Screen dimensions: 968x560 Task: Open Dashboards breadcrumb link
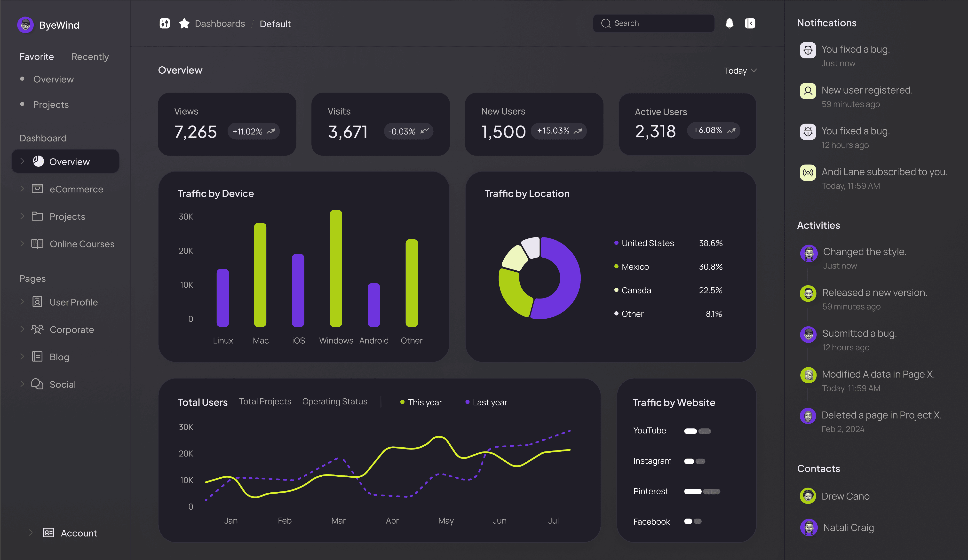(x=220, y=24)
